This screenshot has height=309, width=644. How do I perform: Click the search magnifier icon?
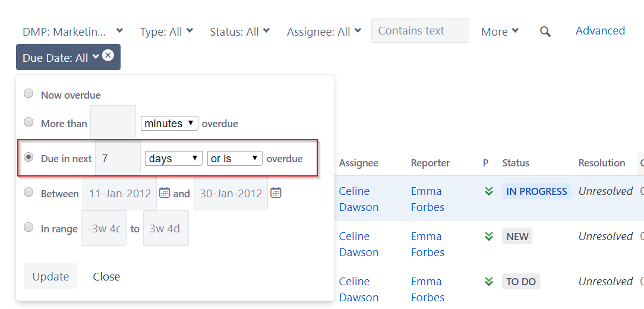545,31
